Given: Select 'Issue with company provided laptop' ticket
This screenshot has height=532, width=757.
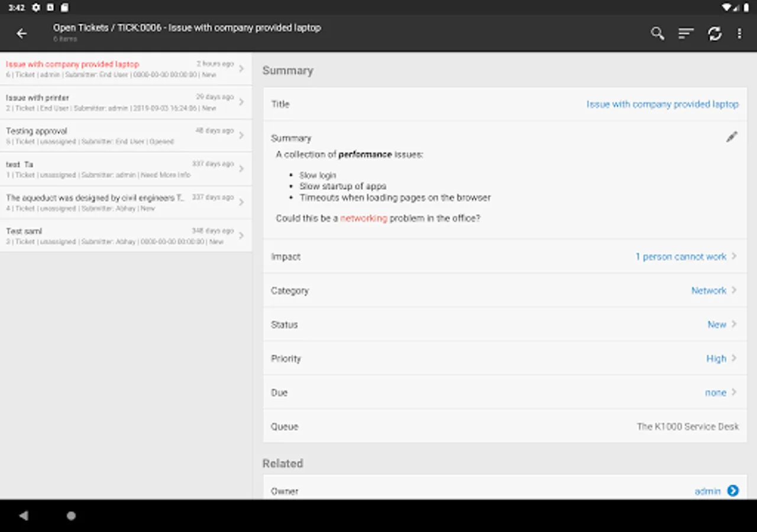Looking at the screenshot, I should click(x=126, y=69).
